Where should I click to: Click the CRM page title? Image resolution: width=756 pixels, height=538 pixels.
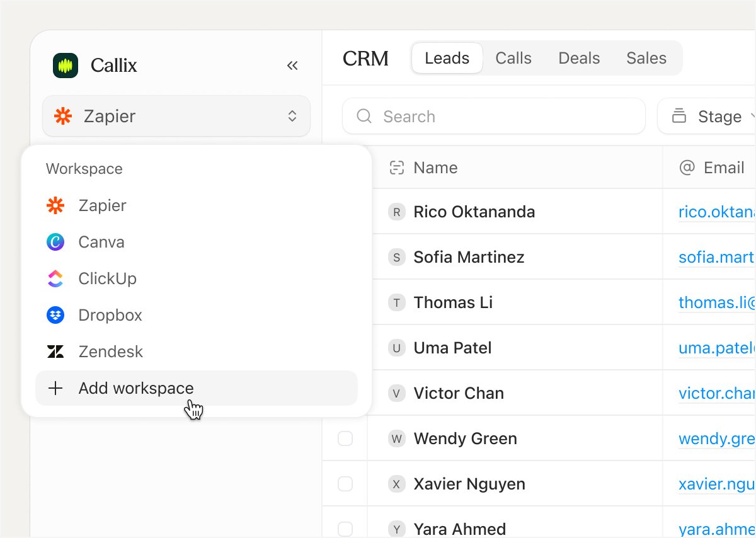coord(365,59)
